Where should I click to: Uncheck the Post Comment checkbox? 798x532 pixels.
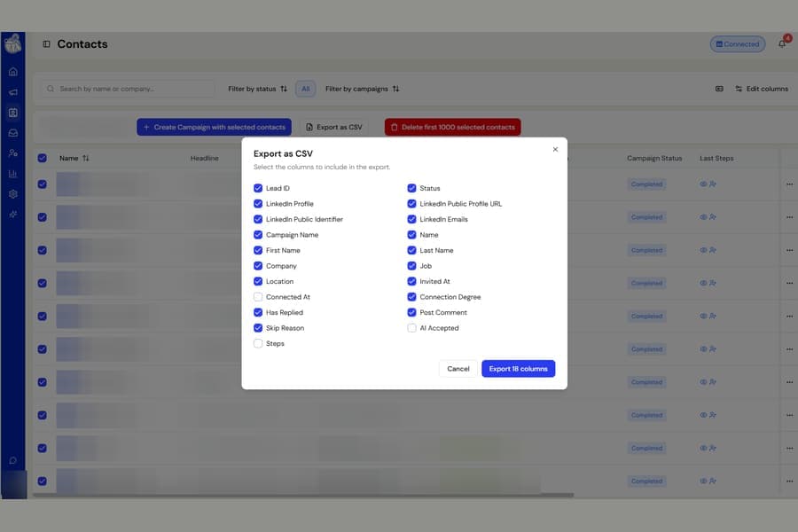tap(411, 313)
